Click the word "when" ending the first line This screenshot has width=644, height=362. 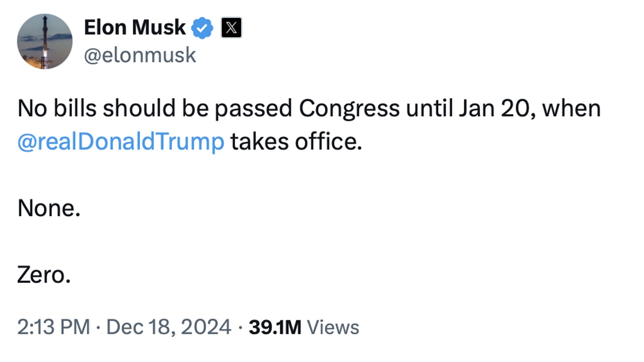tap(572, 109)
